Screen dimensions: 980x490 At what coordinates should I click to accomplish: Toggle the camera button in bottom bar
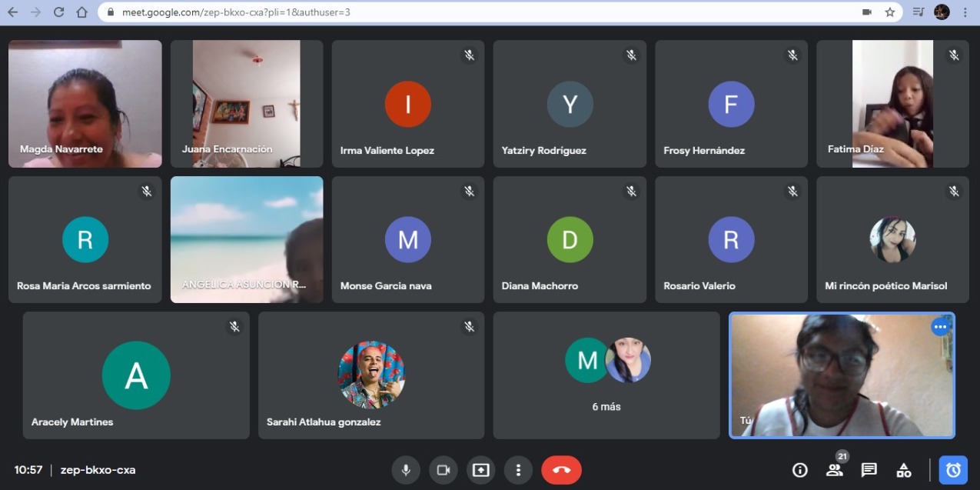pyautogui.click(x=443, y=470)
